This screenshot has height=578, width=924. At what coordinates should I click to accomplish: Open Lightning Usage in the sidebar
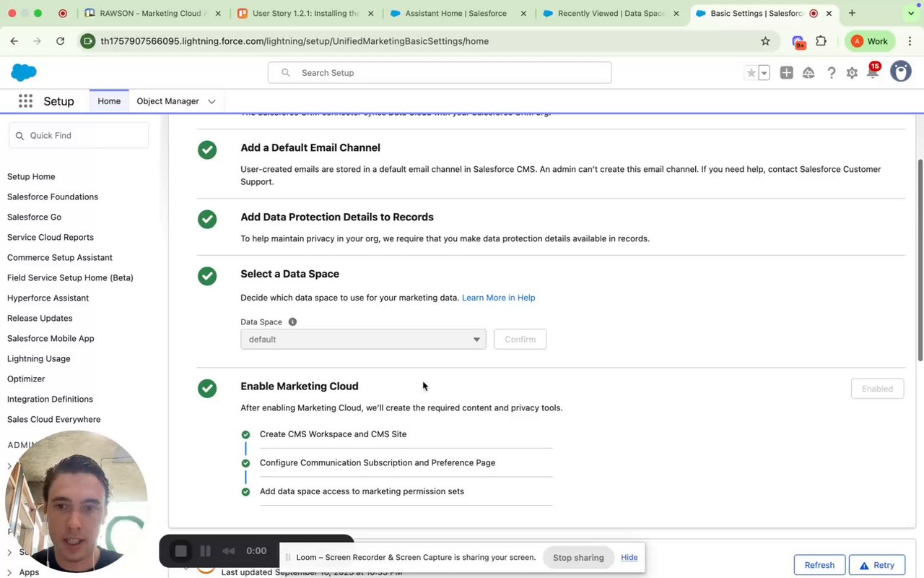pos(38,358)
